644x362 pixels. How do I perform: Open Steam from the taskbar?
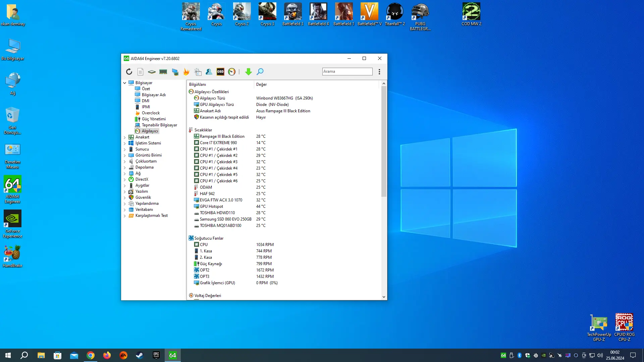tap(140, 355)
